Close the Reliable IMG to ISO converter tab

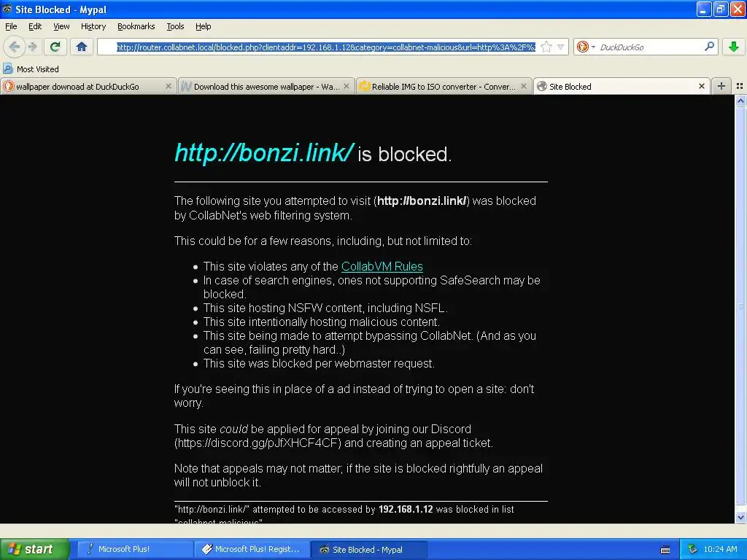(524, 86)
